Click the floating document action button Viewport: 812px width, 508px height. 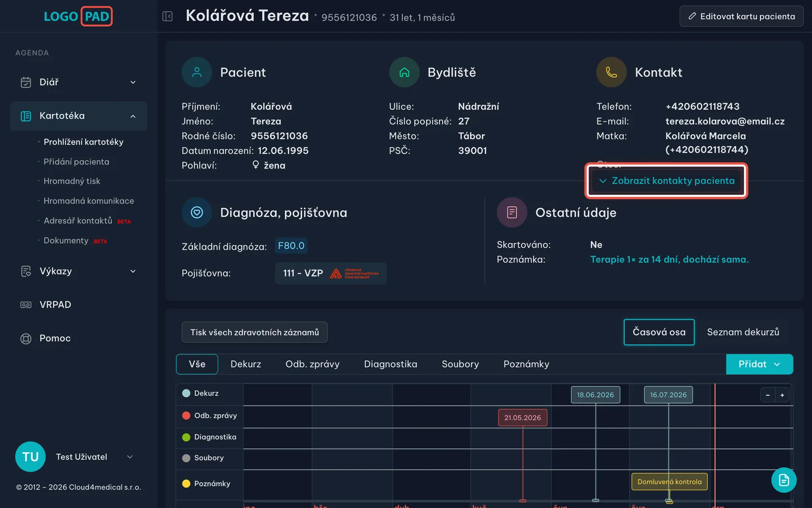(x=784, y=480)
